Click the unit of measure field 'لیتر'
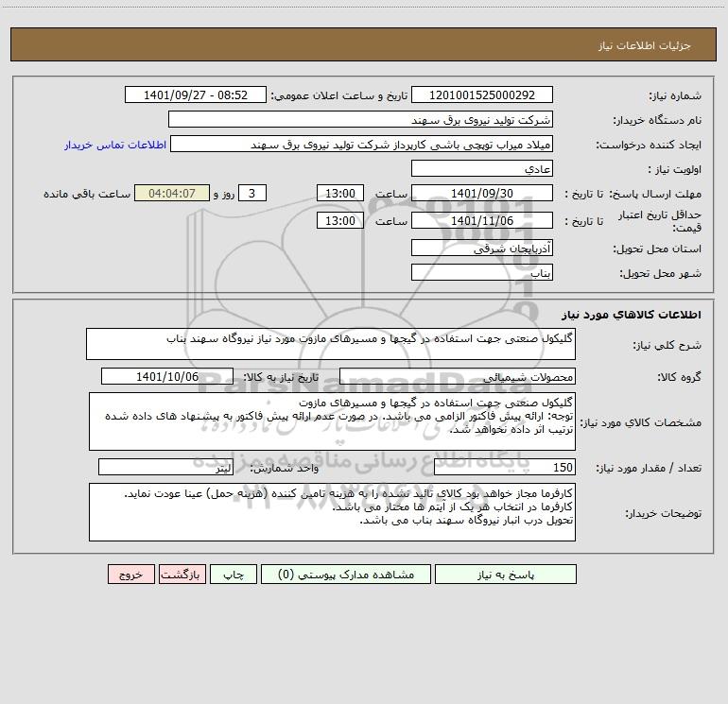This screenshot has width=728, height=704. click(x=165, y=467)
